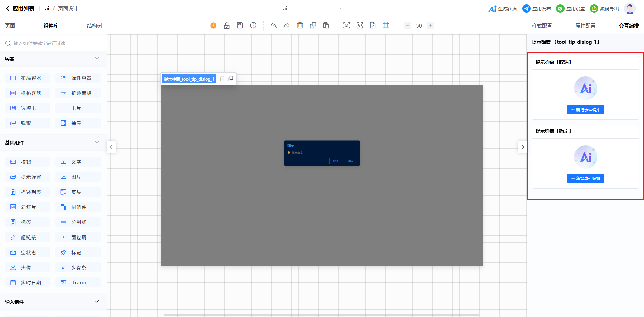
Task: Add event orchestration for 取消
Action: click(x=585, y=110)
